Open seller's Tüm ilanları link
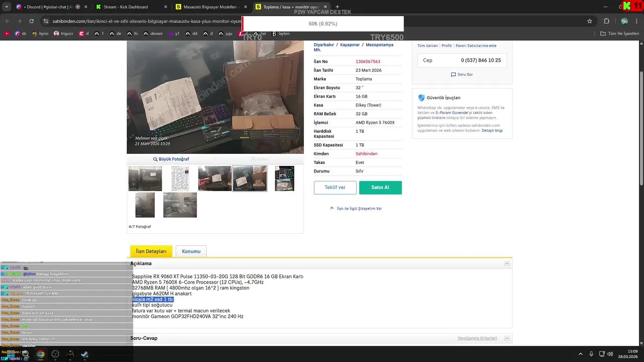This screenshot has width=644, height=362. coord(428,46)
